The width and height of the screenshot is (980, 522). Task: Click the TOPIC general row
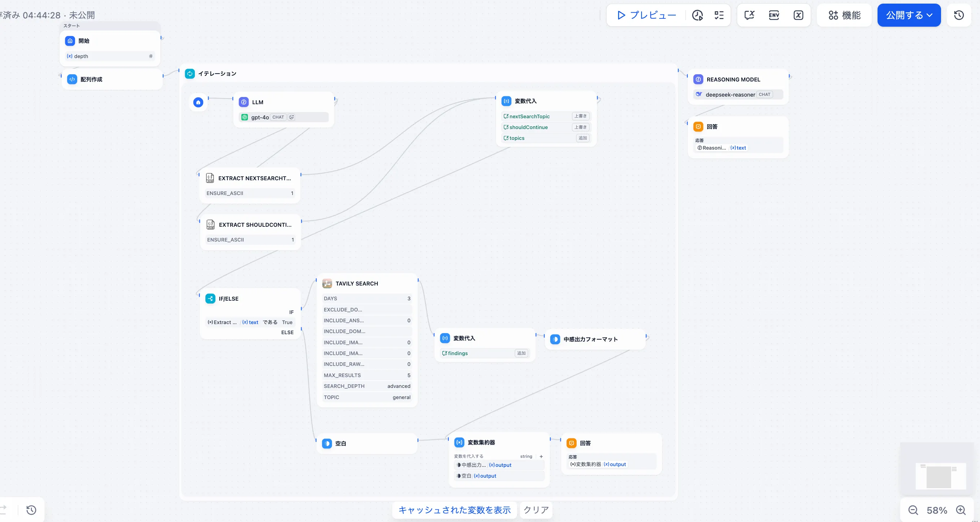point(367,397)
